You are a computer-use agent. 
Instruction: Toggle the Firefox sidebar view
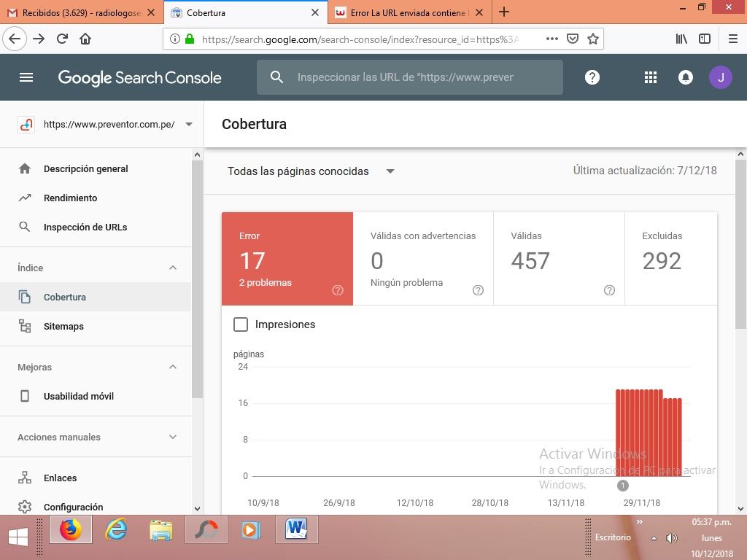pos(705,39)
